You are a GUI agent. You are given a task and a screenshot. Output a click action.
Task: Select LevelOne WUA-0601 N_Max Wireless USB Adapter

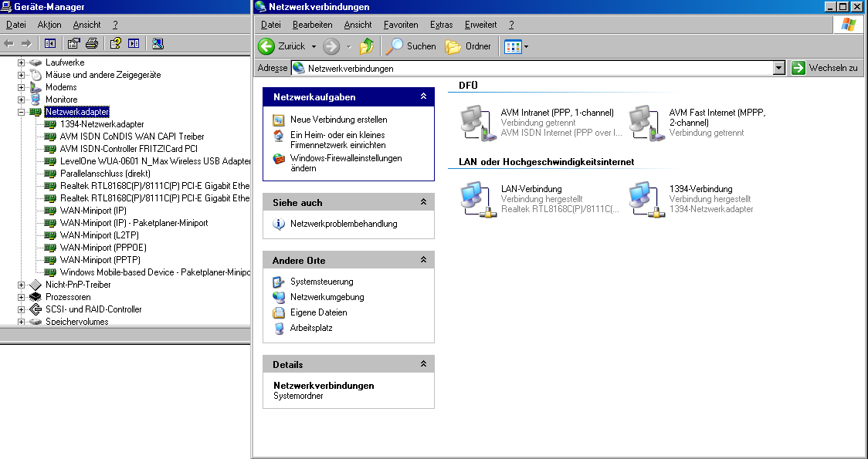coord(155,161)
